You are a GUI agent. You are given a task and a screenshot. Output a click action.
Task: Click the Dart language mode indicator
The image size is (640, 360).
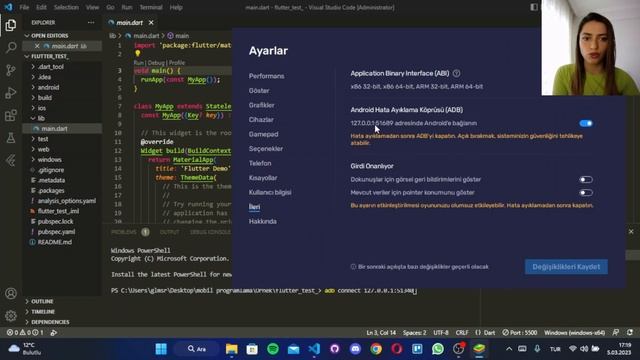click(x=485, y=333)
